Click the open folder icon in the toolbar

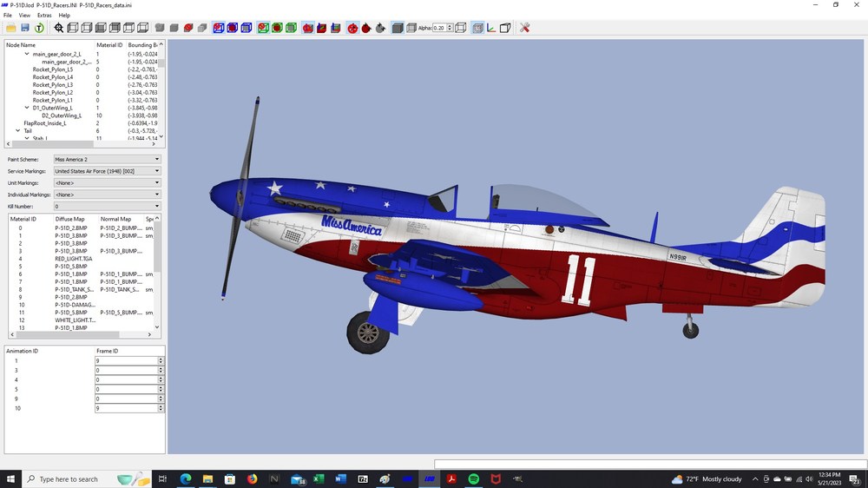pyautogui.click(x=11, y=28)
